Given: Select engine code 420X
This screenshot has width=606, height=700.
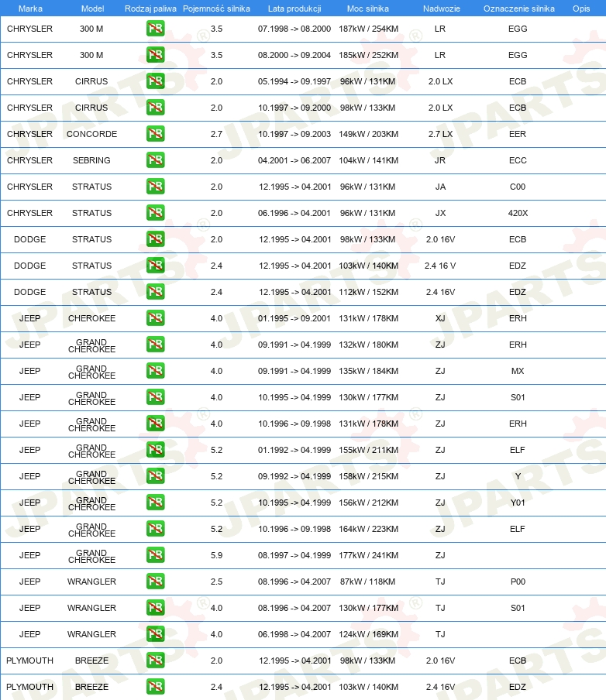Looking at the screenshot, I should [518, 213].
